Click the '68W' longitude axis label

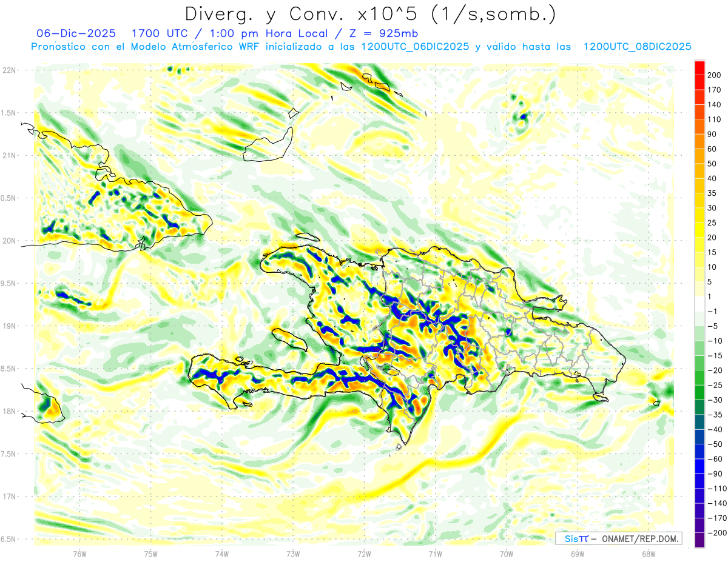[649, 554]
